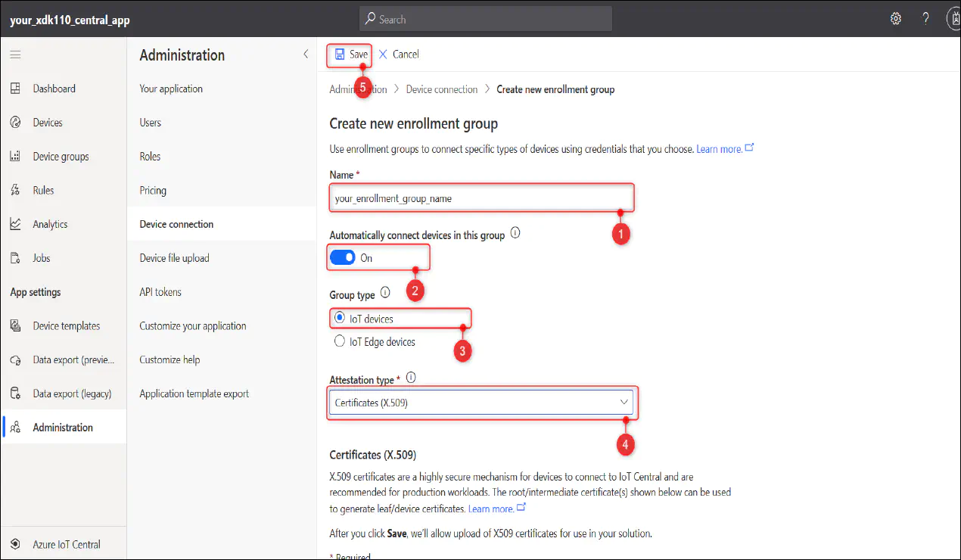
Task: Click the Devices icon in sidebar
Action: pos(15,123)
